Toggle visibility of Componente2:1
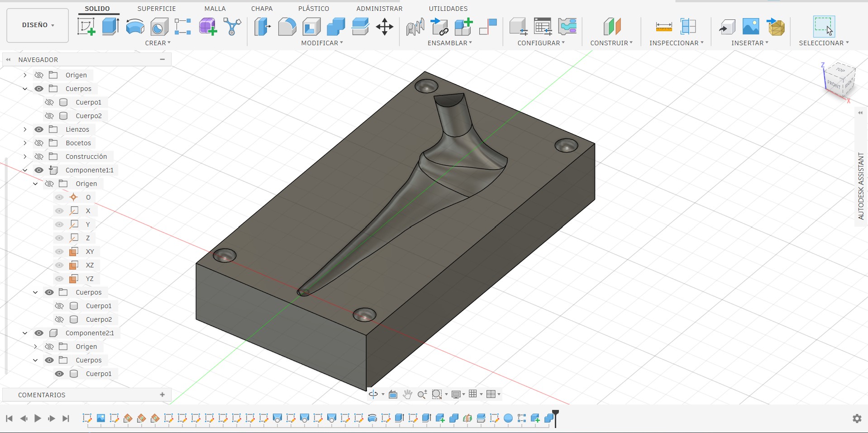Viewport: 868px width, 433px height. pos(39,333)
